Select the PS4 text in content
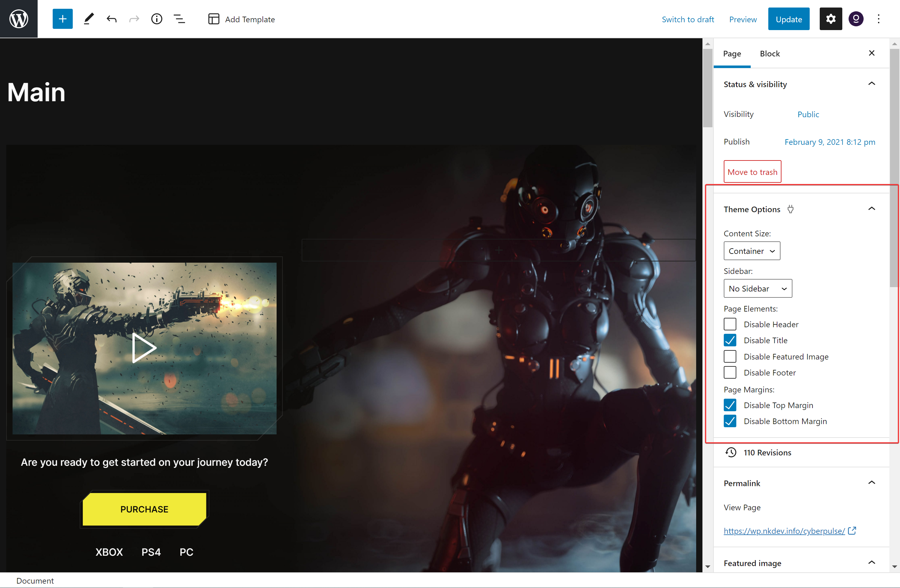Screen dimensions: 900x588 coord(151,552)
